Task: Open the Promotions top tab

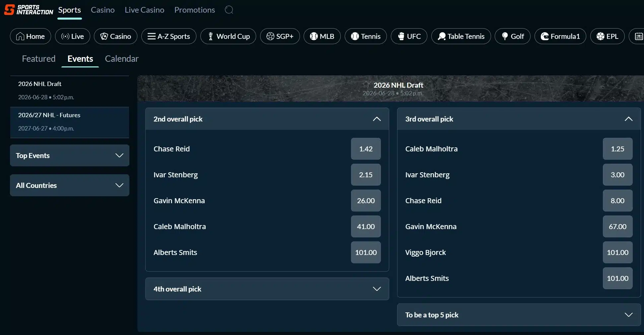Action: point(195,10)
